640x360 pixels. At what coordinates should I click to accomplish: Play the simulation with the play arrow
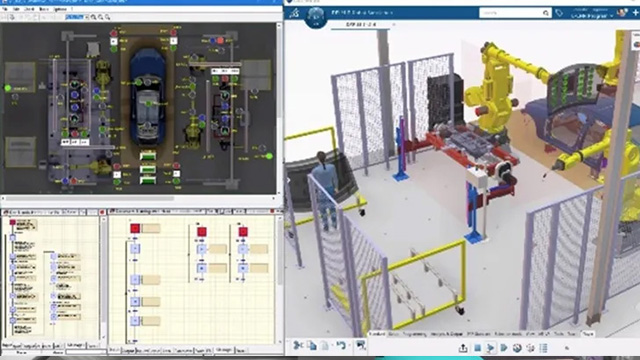click(x=490, y=348)
